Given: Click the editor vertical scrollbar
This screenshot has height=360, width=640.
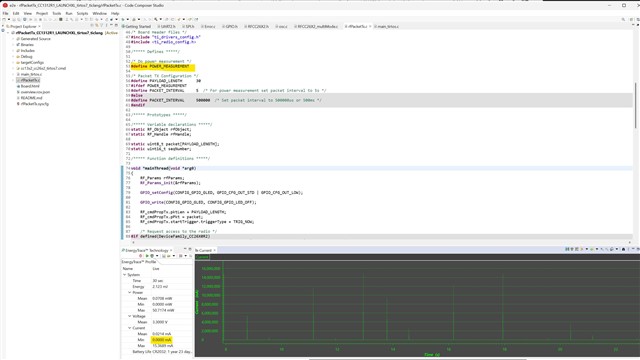Looking at the screenshot, I should click(635, 106).
